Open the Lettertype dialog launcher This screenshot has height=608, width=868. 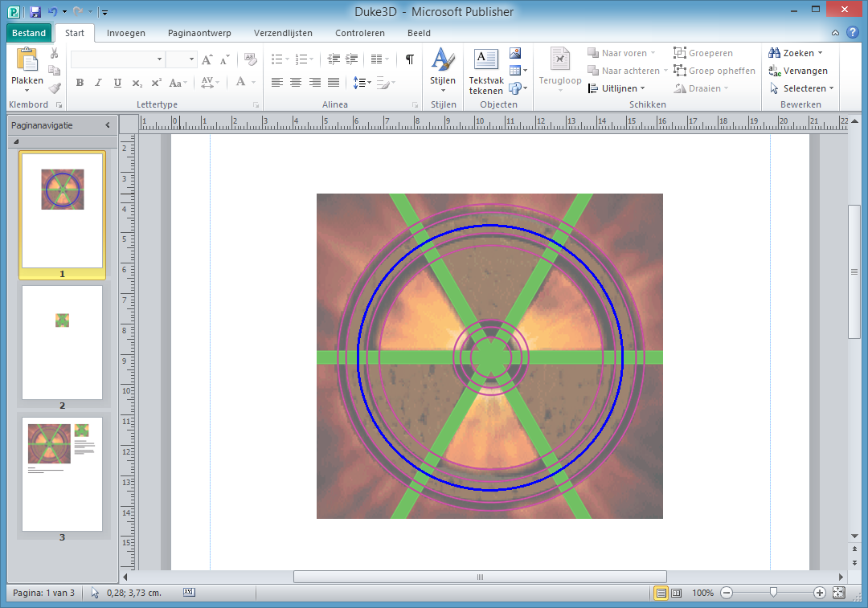click(x=256, y=104)
